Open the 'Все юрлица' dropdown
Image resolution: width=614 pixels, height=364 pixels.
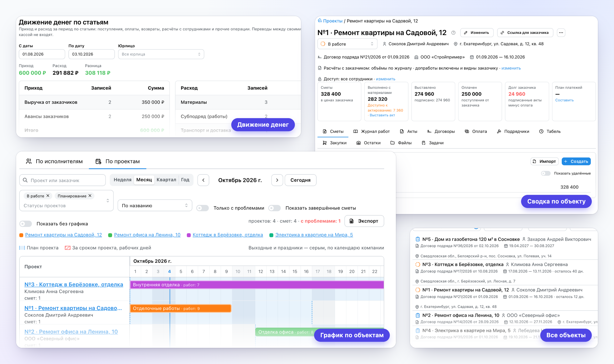coord(161,54)
